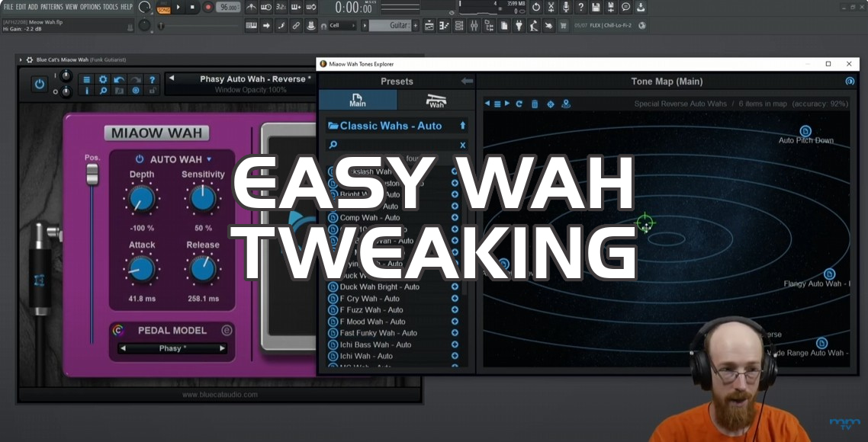Open the HELP menu

pos(127,7)
